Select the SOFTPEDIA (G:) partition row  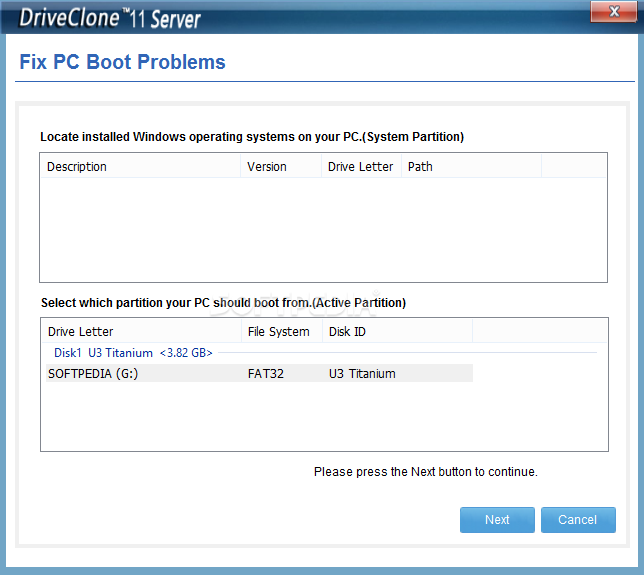tap(259, 373)
